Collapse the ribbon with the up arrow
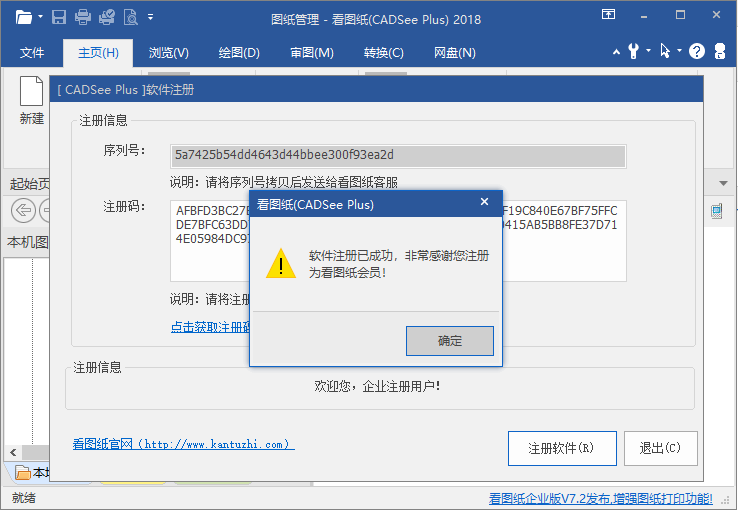 (x=616, y=52)
